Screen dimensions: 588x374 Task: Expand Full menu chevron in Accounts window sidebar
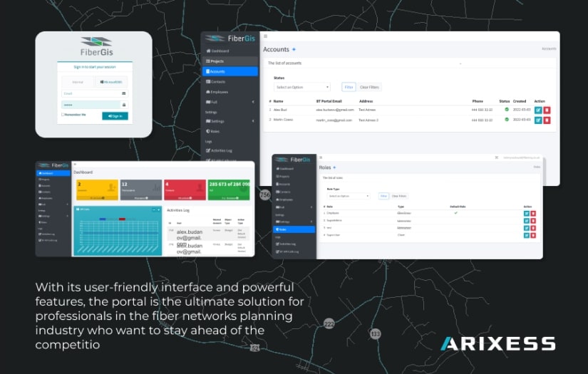(x=253, y=102)
